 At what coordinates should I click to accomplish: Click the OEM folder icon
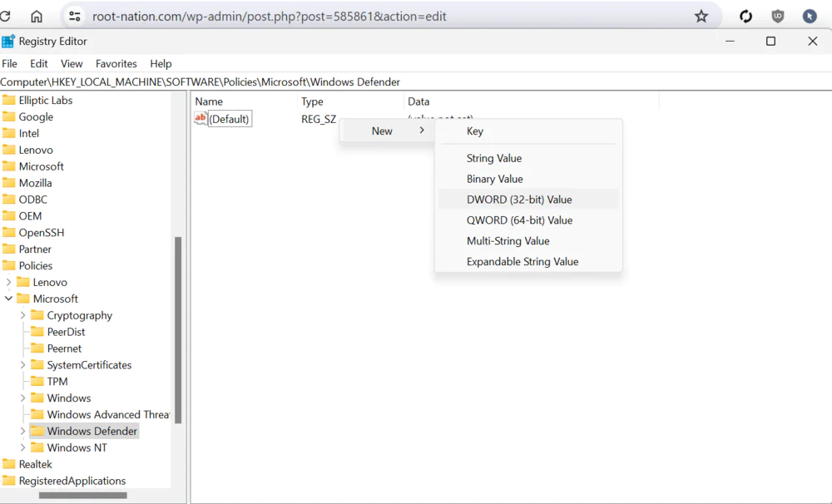(x=8, y=215)
